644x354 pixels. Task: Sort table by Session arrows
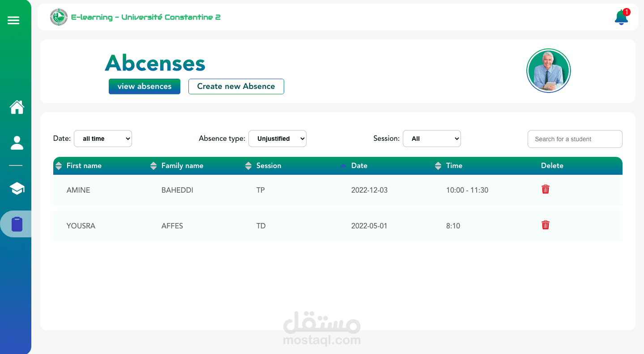248,166
